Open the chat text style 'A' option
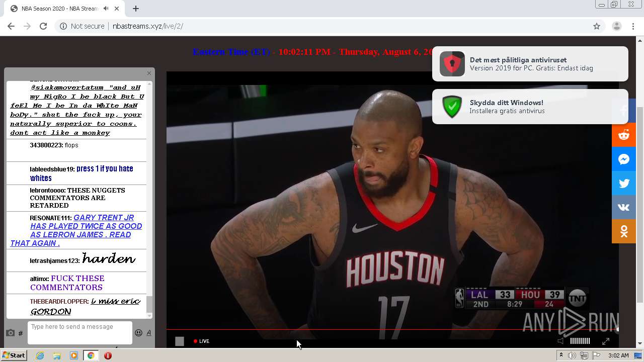Viewport: 644px width, 362px height. click(148, 333)
